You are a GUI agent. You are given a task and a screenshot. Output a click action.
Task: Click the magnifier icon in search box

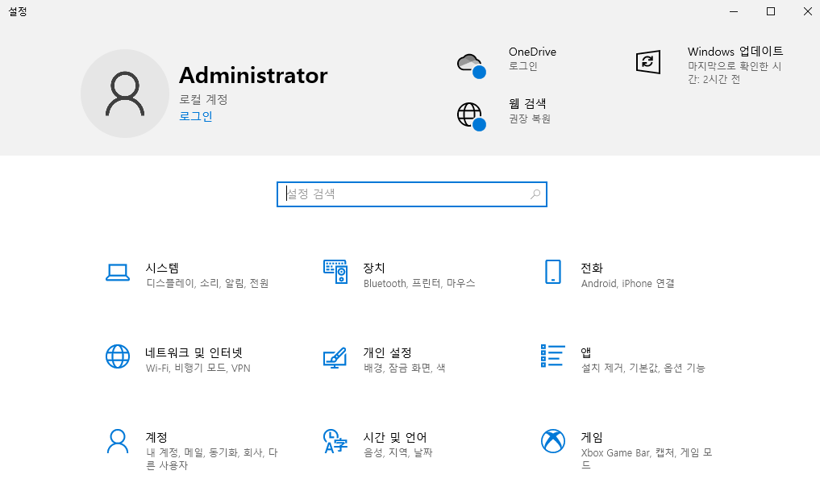535,194
